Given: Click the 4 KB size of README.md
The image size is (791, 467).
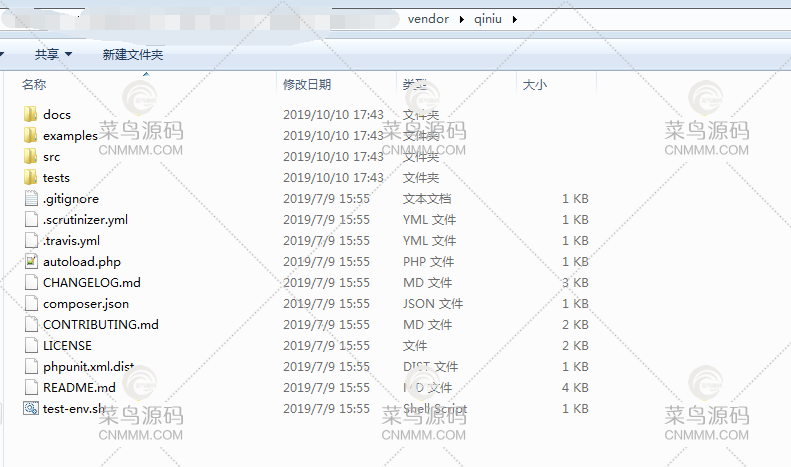Looking at the screenshot, I should pos(575,387).
